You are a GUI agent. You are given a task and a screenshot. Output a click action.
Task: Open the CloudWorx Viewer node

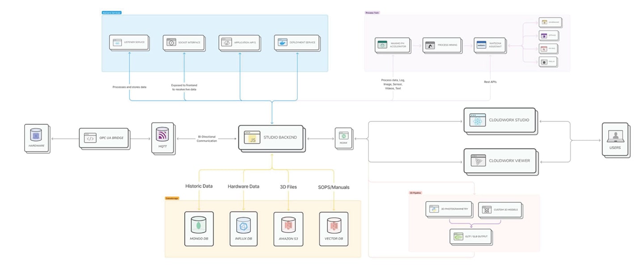click(x=500, y=160)
